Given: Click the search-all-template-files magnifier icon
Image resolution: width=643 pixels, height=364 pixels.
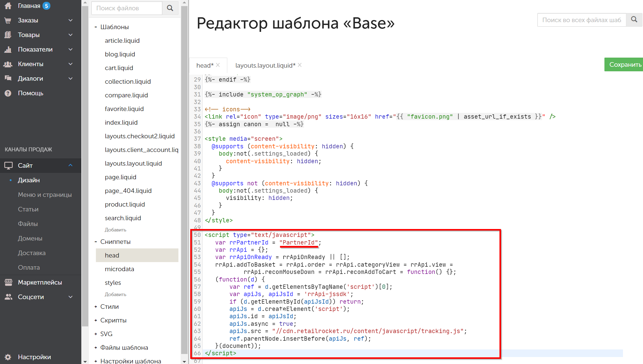Looking at the screenshot, I should [x=634, y=20].
